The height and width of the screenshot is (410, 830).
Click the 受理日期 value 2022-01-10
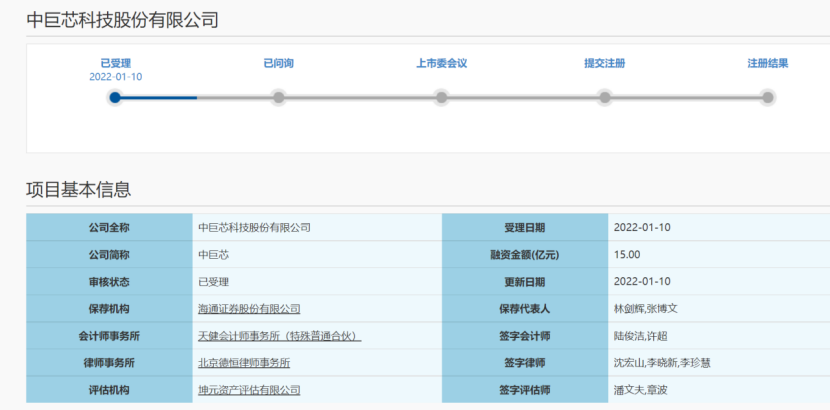click(642, 227)
